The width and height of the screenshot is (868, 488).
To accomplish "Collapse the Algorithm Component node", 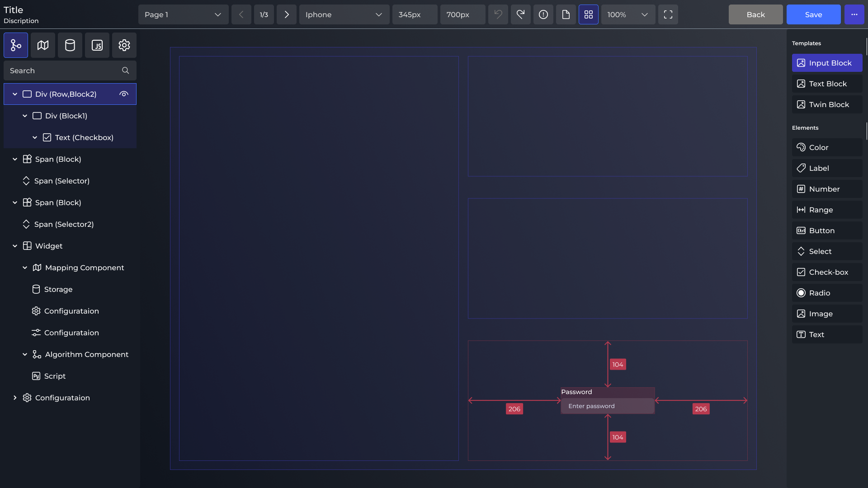I will 25,354.
